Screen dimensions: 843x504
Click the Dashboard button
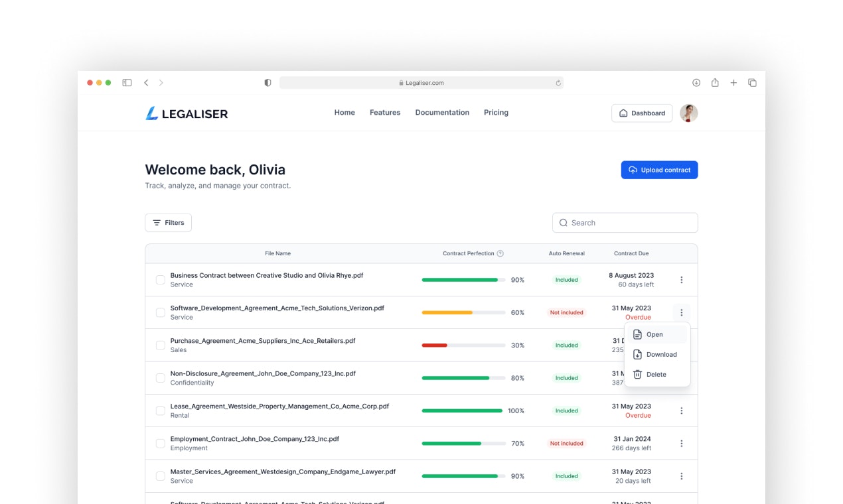(x=642, y=113)
